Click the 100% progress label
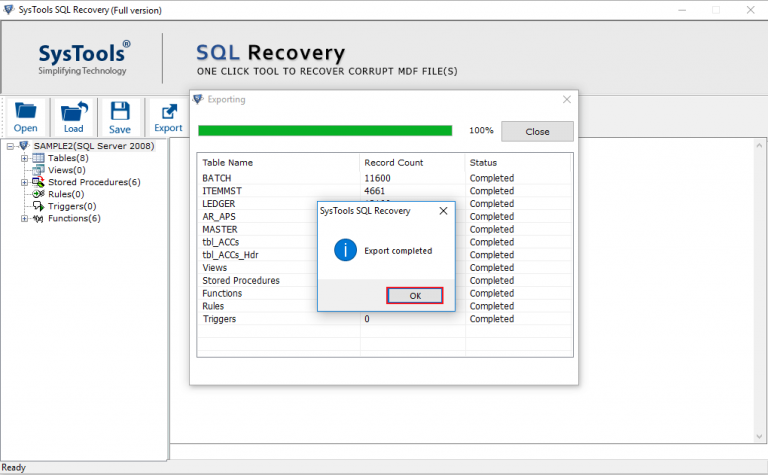 [481, 130]
